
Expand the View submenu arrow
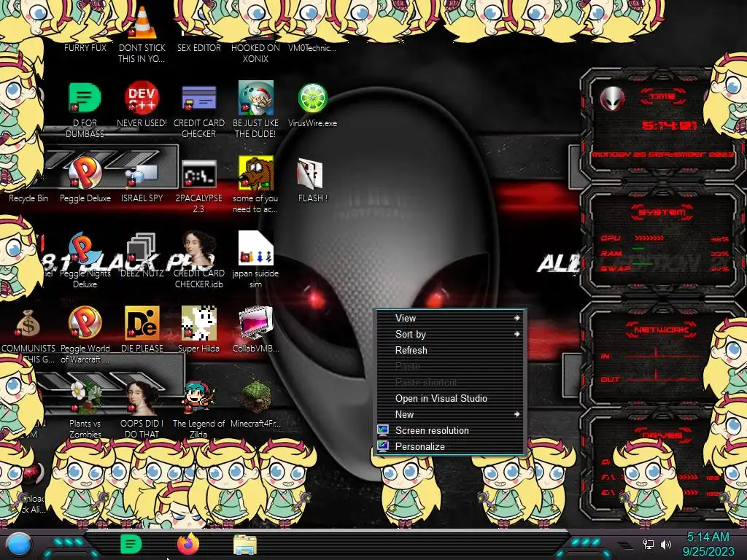pyautogui.click(x=517, y=318)
